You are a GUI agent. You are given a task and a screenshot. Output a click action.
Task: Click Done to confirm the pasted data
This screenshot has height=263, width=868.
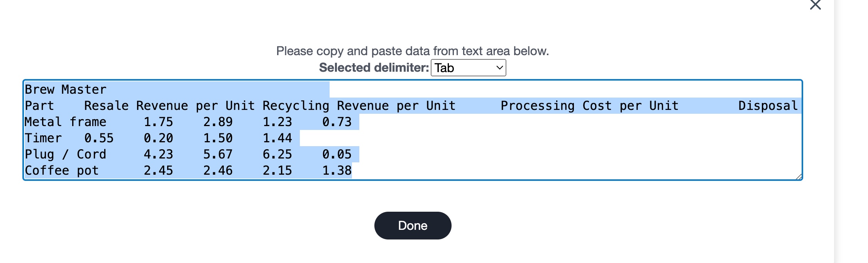click(412, 226)
